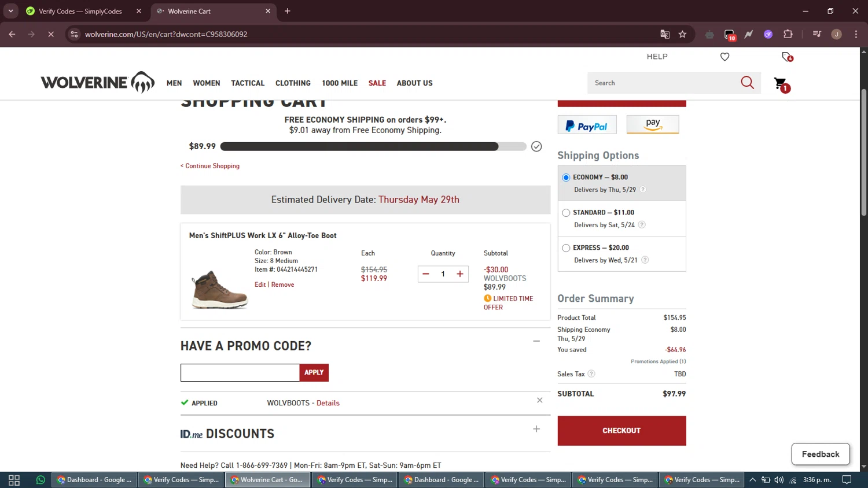The height and width of the screenshot is (488, 868).
Task: Open the Windows Task View icon
Action: (x=14, y=480)
